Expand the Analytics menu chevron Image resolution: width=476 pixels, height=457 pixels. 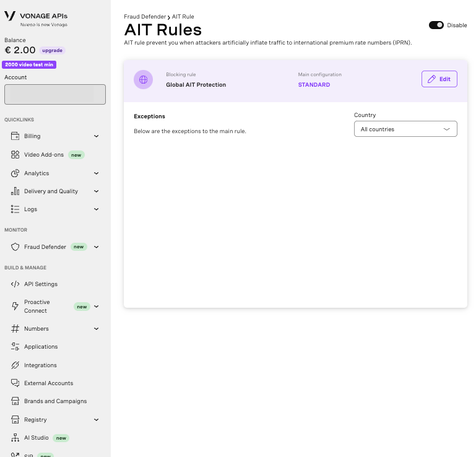96,173
